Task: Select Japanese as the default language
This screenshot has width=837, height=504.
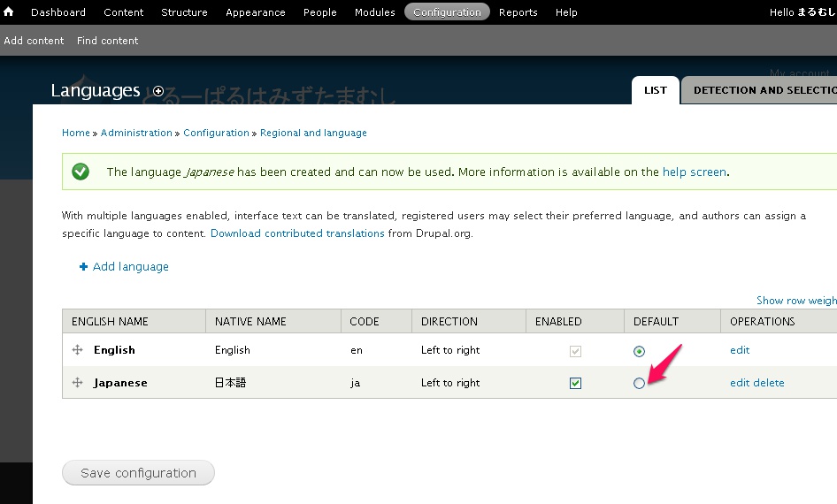Action: 639,383
